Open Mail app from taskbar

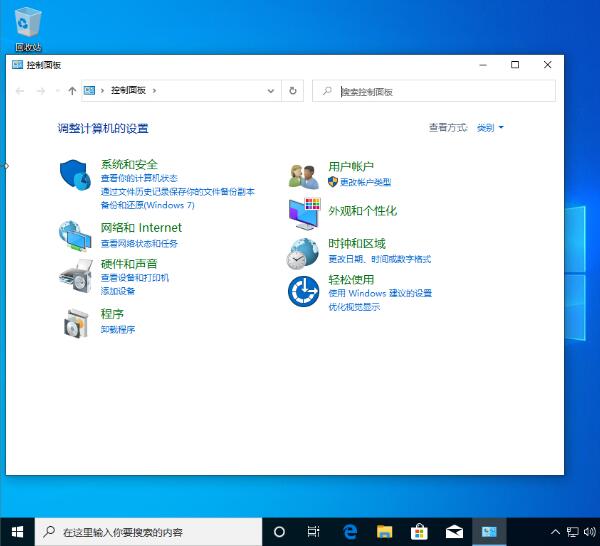[x=454, y=532]
